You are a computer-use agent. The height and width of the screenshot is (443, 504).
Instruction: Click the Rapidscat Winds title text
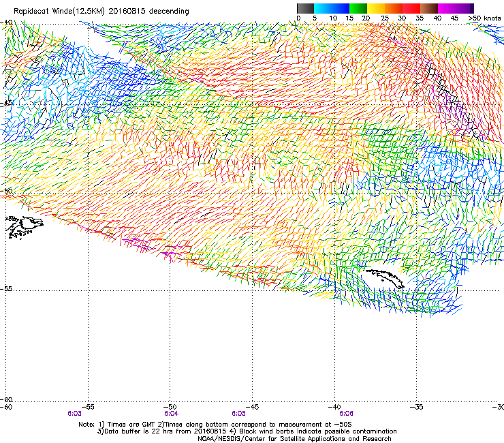[101, 11]
